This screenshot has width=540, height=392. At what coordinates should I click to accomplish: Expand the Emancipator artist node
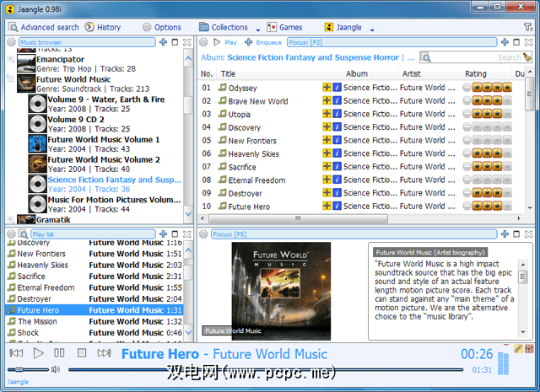coord(11,59)
